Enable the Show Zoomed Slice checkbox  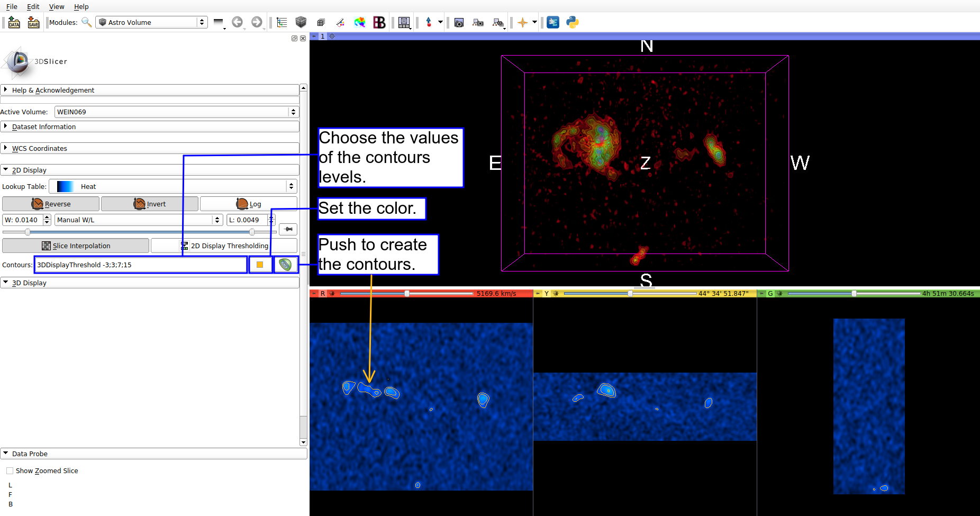click(x=10, y=471)
